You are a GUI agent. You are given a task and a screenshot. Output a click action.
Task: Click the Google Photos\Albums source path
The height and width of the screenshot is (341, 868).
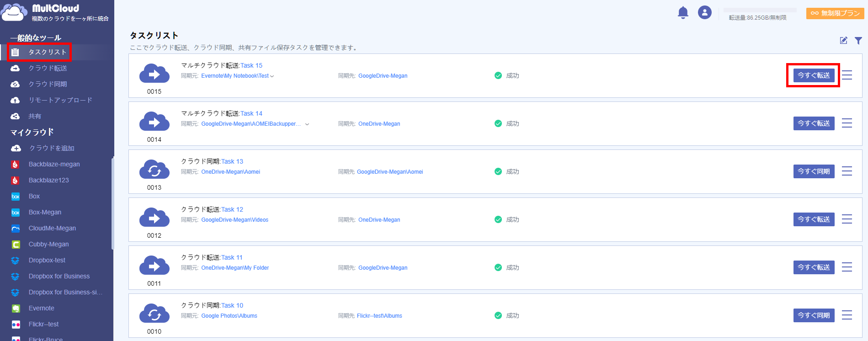(x=229, y=316)
